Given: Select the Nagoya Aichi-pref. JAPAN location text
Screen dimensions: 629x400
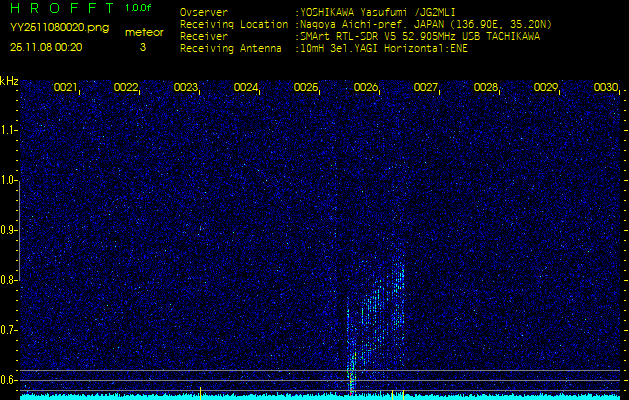Looking at the screenshot, I should [x=426, y=24].
